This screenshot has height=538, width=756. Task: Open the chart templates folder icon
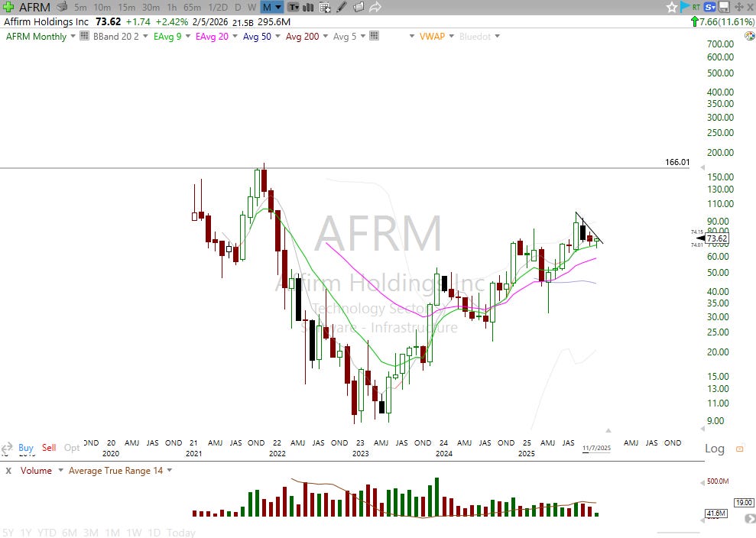click(x=359, y=7)
